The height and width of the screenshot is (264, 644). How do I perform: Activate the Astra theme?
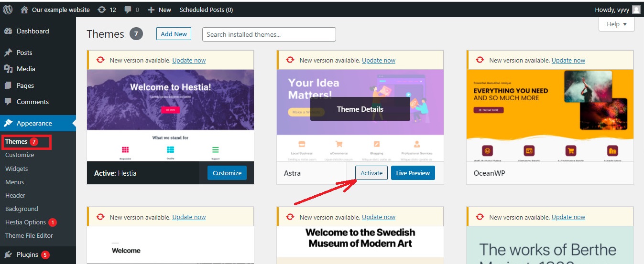[371, 173]
